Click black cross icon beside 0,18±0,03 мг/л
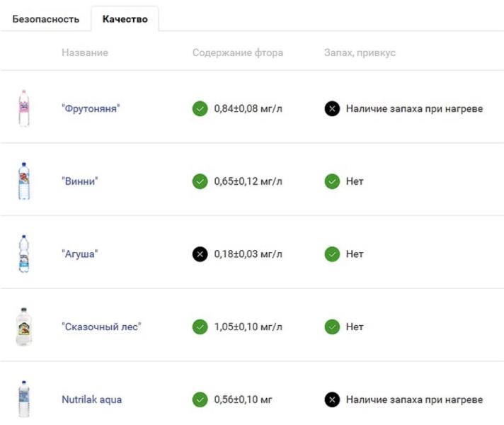 pyautogui.click(x=200, y=254)
